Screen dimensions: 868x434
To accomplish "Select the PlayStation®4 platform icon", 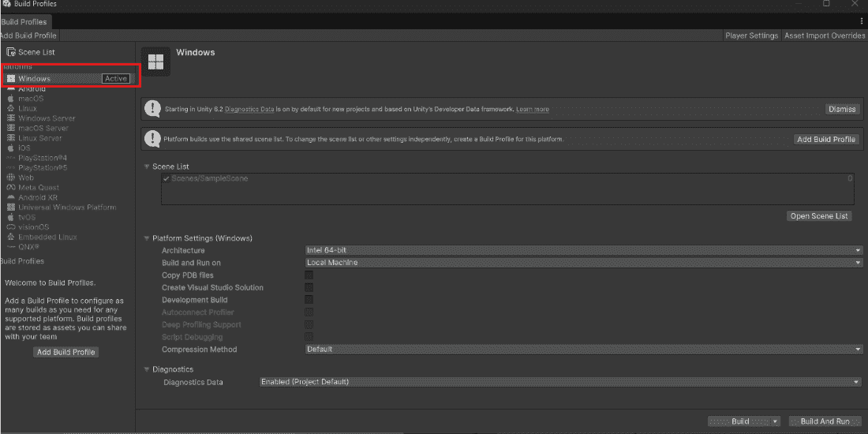I will tap(10, 159).
